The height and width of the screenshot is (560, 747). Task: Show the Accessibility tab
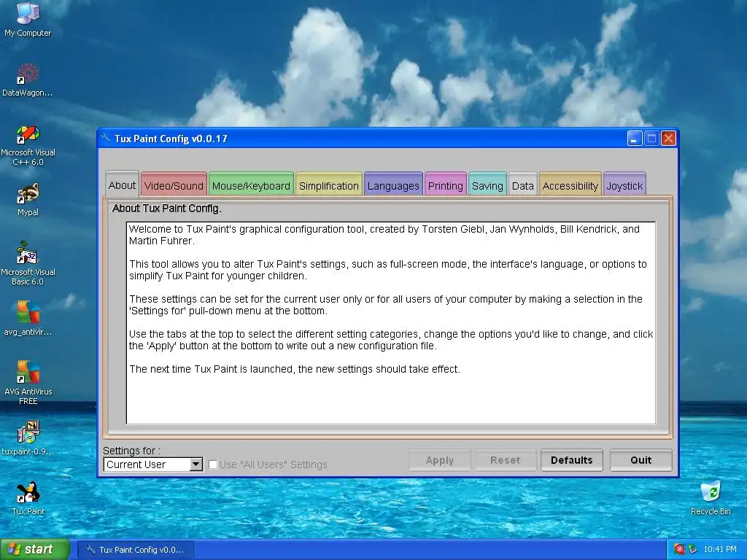[x=570, y=185]
